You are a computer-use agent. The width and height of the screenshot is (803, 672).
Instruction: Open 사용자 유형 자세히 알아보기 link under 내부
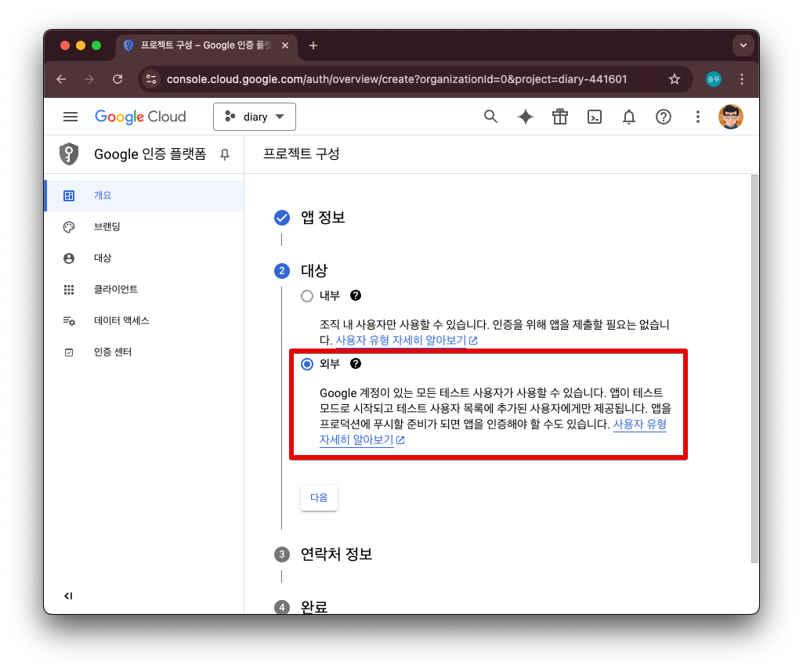(x=407, y=341)
